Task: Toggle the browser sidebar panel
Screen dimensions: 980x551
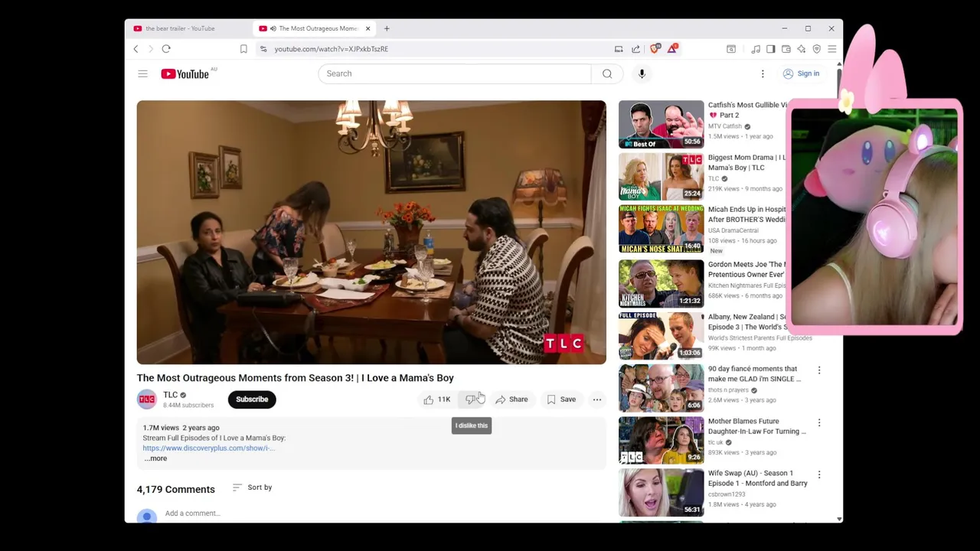Action: click(x=771, y=49)
